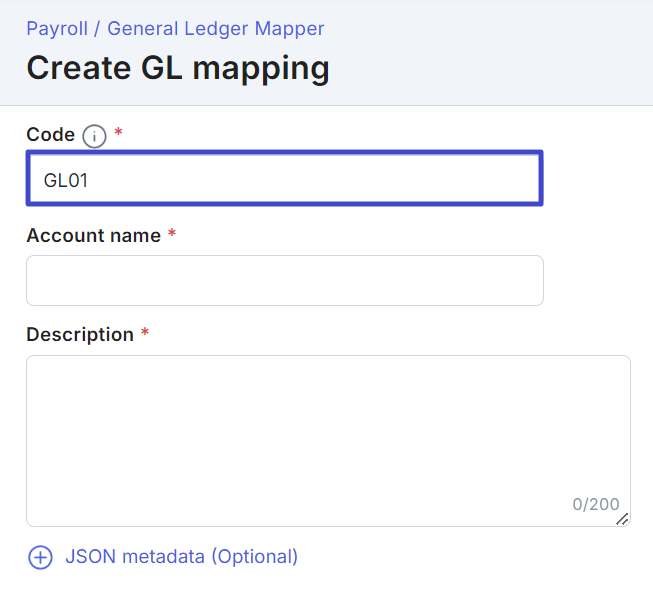653x596 pixels.
Task: Click the Create GL mapping heading
Action: point(178,68)
